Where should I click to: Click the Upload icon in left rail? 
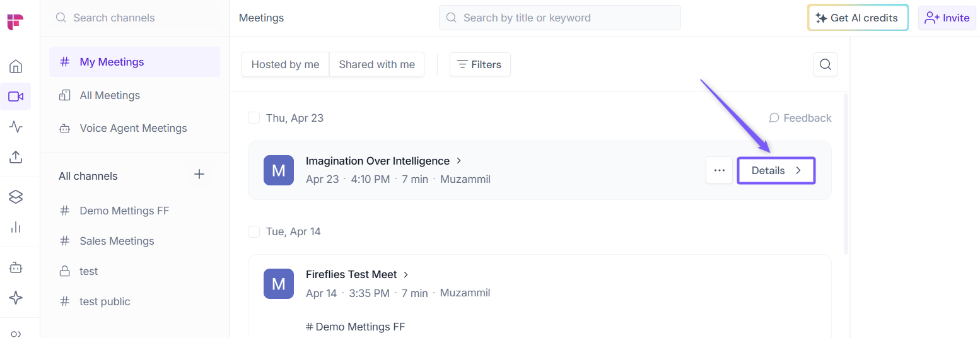tap(16, 157)
